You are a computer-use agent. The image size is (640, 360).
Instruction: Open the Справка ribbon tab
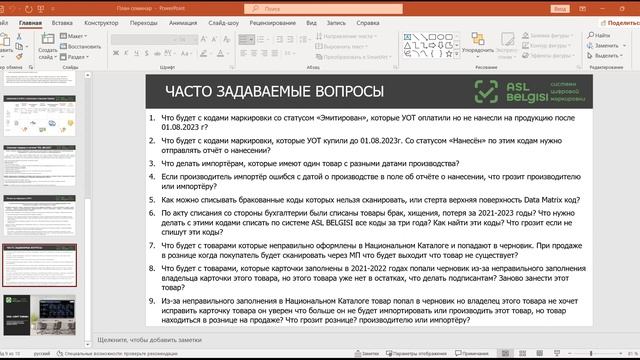click(x=368, y=23)
